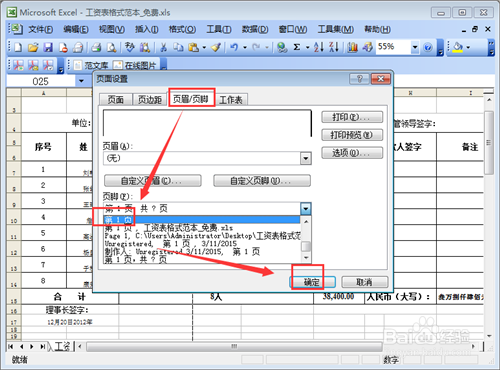The image size is (500, 370).
Task: Click the Drawing toolbar icon
Action: tap(368, 47)
